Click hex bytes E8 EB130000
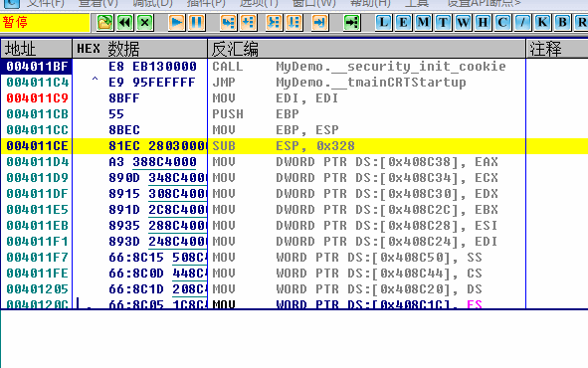 pos(152,67)
